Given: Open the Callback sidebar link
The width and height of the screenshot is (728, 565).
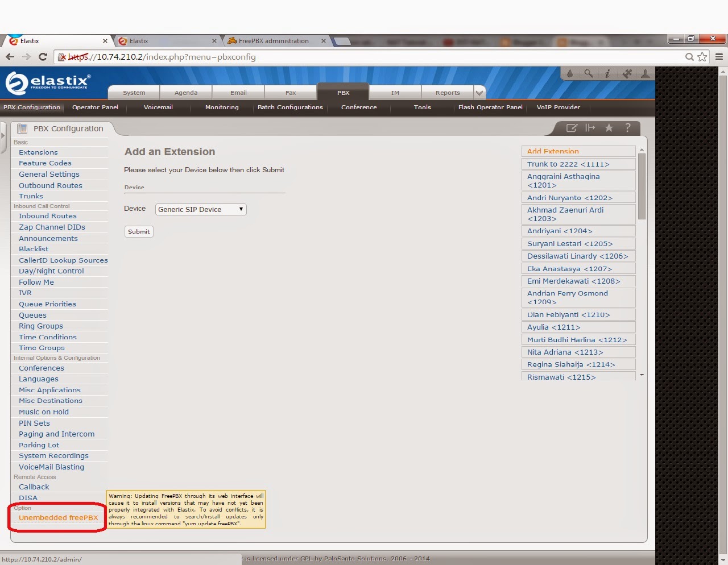Looking at the screenshot, I should click(34, 487).
